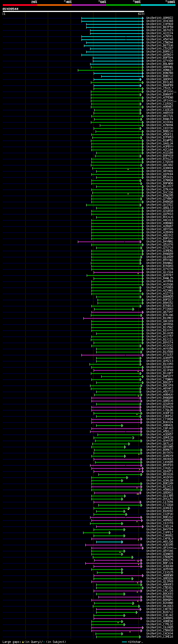Click the green segment of the identity legend
This screenshot has width=178, height=644.
point(123,5)
